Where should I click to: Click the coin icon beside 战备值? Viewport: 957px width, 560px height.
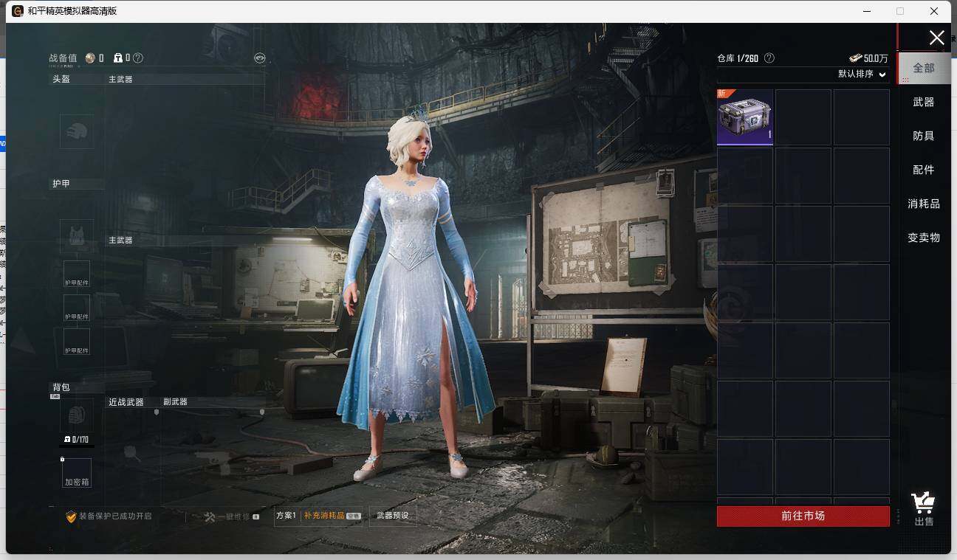(90, 58)
